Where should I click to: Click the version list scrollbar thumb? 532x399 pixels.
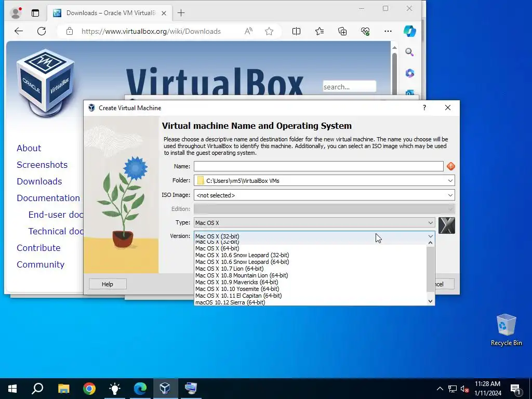coord(430,269)
